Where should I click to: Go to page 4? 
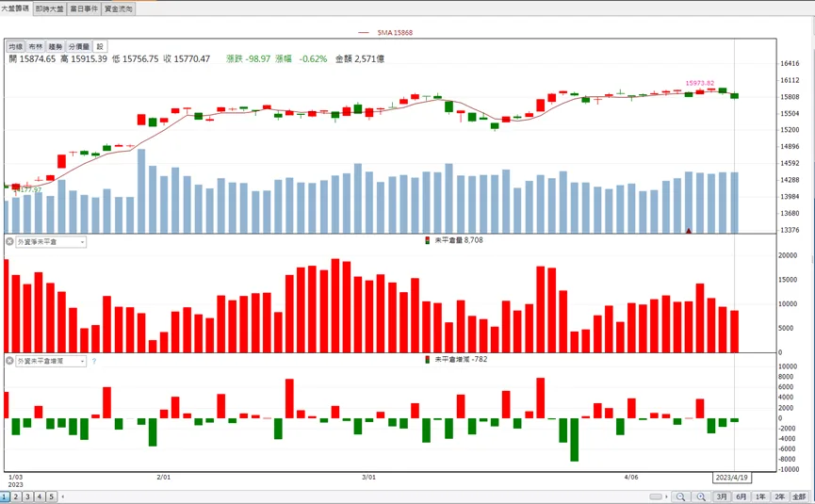tap(40, 496)
